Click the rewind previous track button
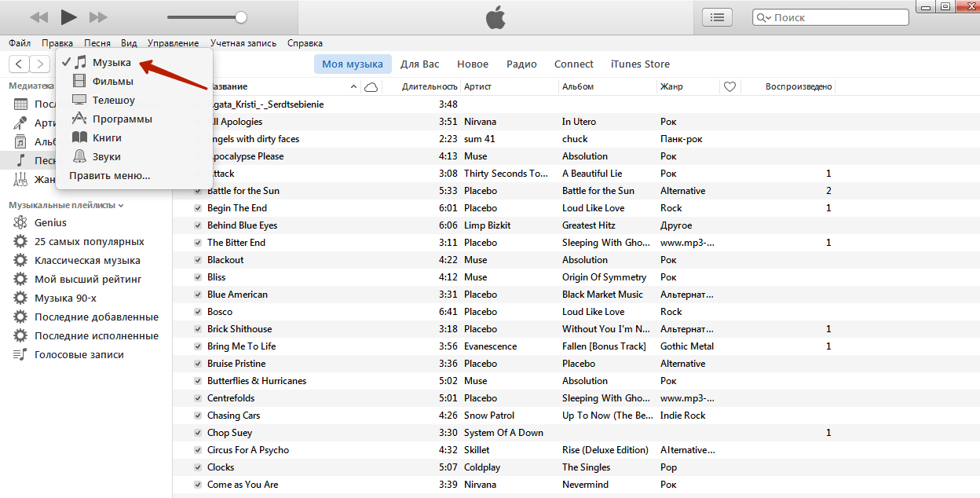 pyautogui.click(x=38, y=17)
